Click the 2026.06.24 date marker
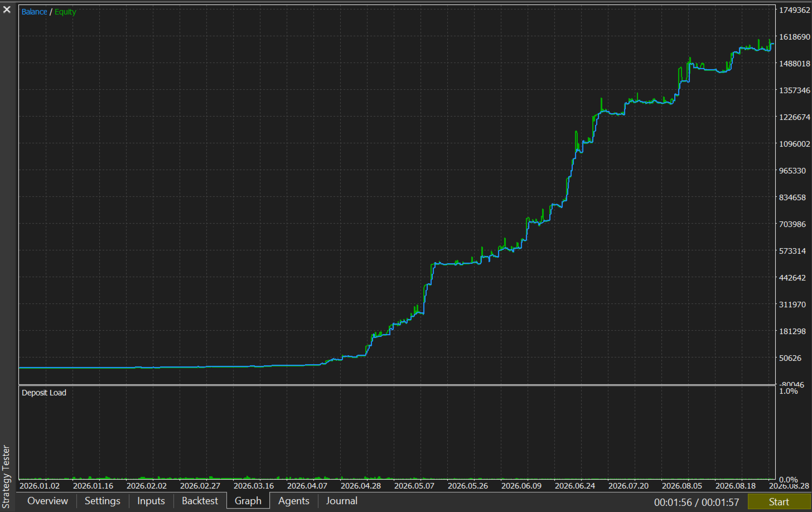Image resolution: width=812 pixels, height=512 pixels. (575, 486)
